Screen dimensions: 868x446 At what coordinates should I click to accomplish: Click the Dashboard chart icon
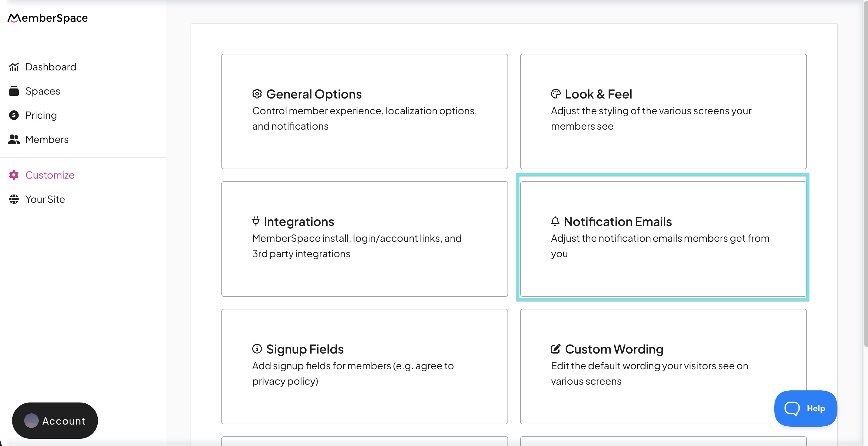click(x=14, y=67)
